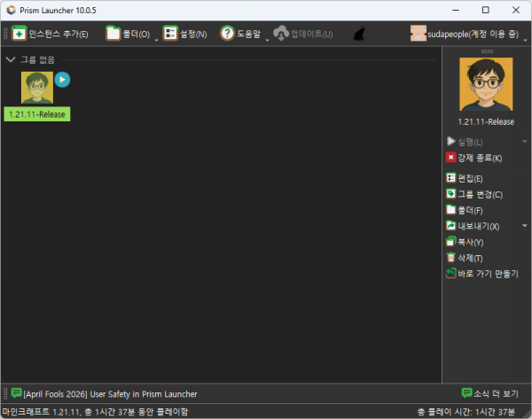Select the 1.21.11-Release instance icon
Screen dimensions: 532x419
tap(37, 88)
